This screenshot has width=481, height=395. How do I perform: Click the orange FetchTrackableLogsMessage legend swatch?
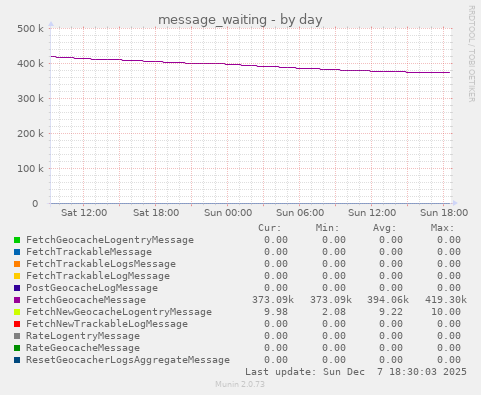[x=17, y=264]
